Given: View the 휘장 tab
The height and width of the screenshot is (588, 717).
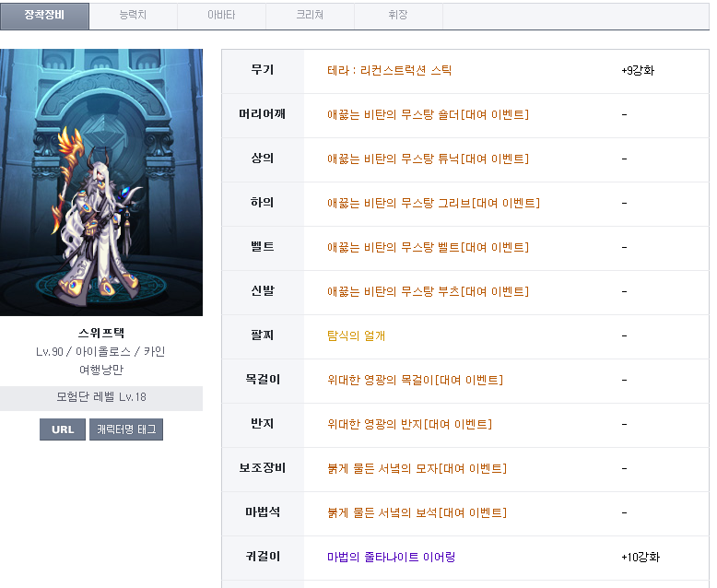Looking at the screenshot, I should click(x=398, y=16).
